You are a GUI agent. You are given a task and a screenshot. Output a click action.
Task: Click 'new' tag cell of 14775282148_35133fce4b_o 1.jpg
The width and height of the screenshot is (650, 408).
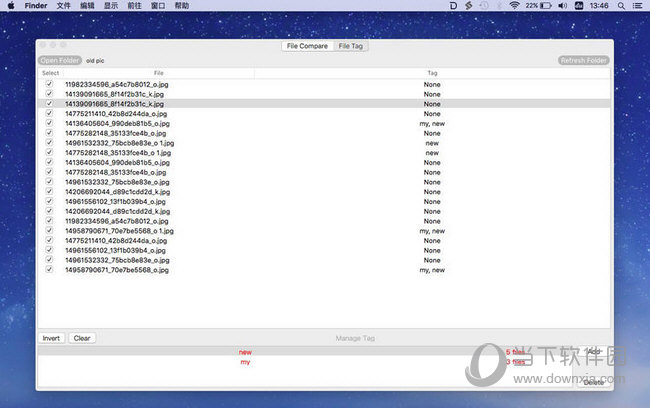tap(432, 153)
